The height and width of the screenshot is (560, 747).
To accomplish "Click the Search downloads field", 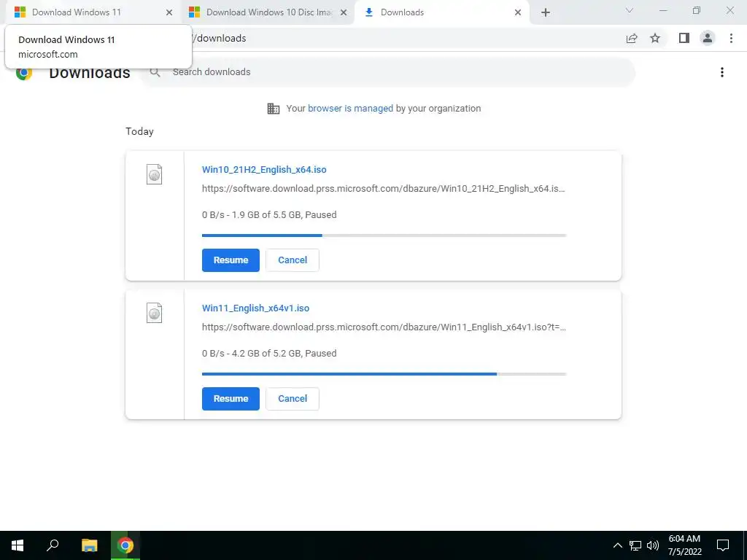I will pos(388,72).
